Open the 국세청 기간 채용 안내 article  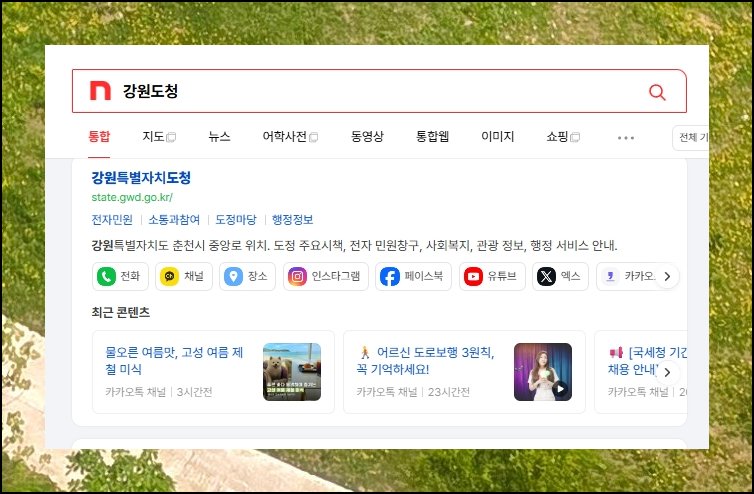point(648,361)
